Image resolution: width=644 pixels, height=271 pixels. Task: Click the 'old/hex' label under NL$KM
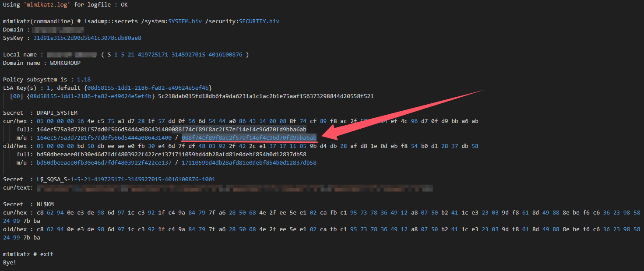click(x=15, y=229)
